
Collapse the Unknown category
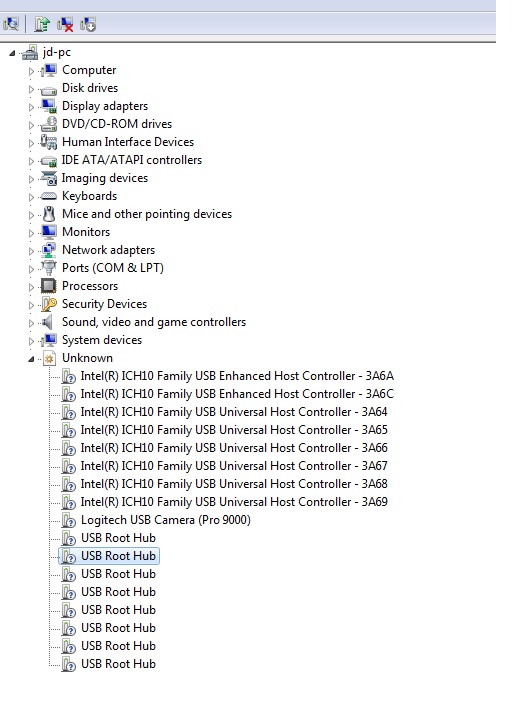[31, 359]
